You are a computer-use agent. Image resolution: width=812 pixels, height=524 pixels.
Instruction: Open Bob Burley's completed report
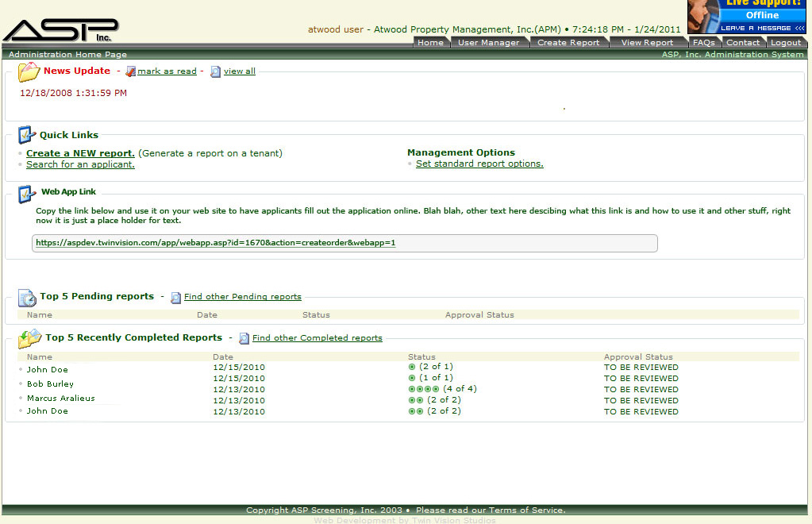pos(50,383)
